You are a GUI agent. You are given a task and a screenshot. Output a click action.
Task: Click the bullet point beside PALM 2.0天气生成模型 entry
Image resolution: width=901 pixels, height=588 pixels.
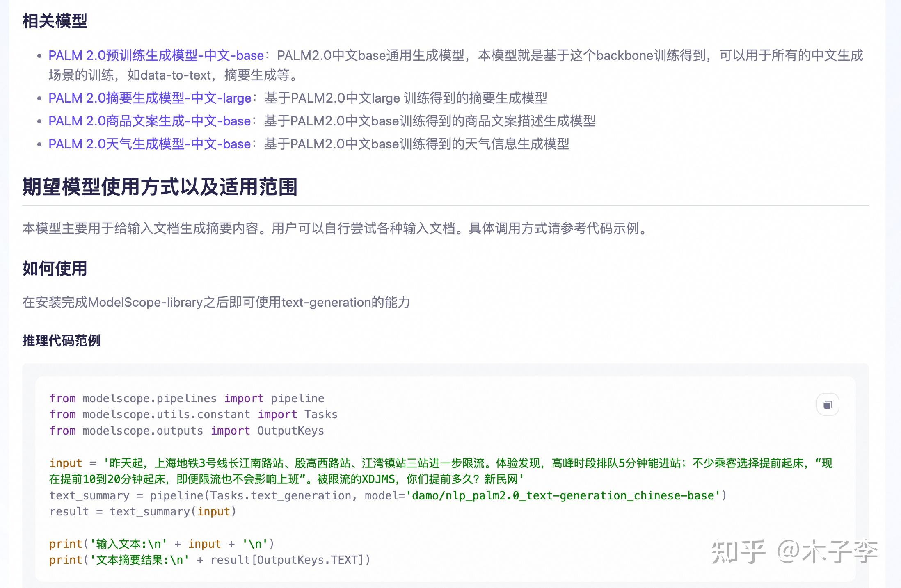[x=40, y=144]
